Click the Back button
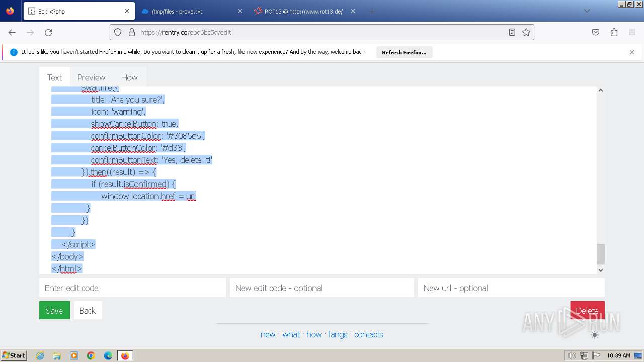This screenshot has height=362, width=644. (x=88, y=310)
